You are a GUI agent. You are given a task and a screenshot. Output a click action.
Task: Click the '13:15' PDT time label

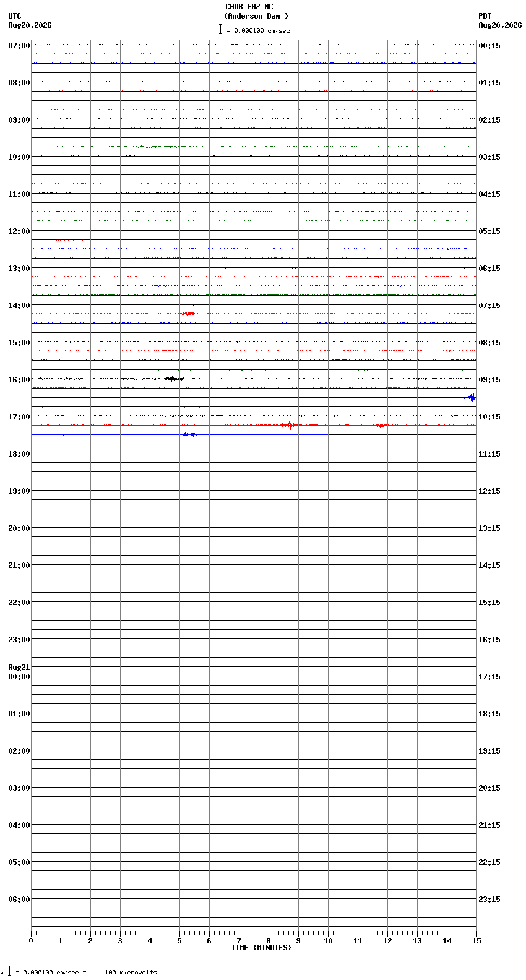489,528
